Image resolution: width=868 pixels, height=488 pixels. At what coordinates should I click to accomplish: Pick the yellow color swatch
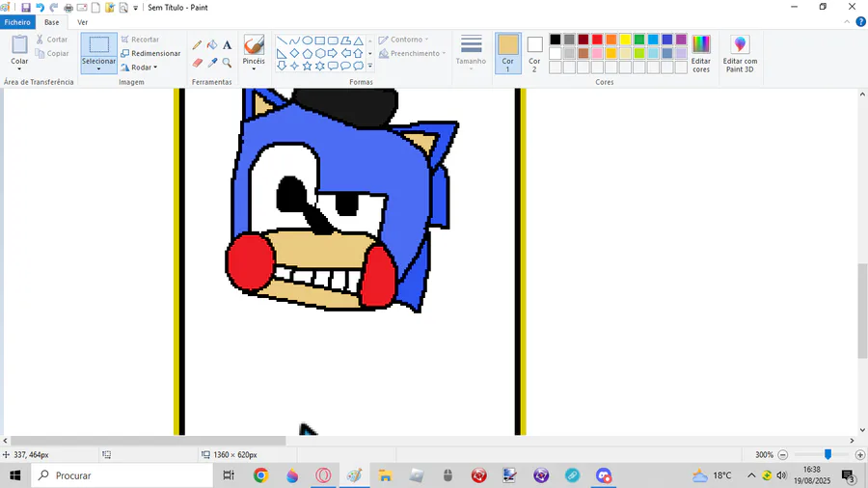(x=625, y=40)
